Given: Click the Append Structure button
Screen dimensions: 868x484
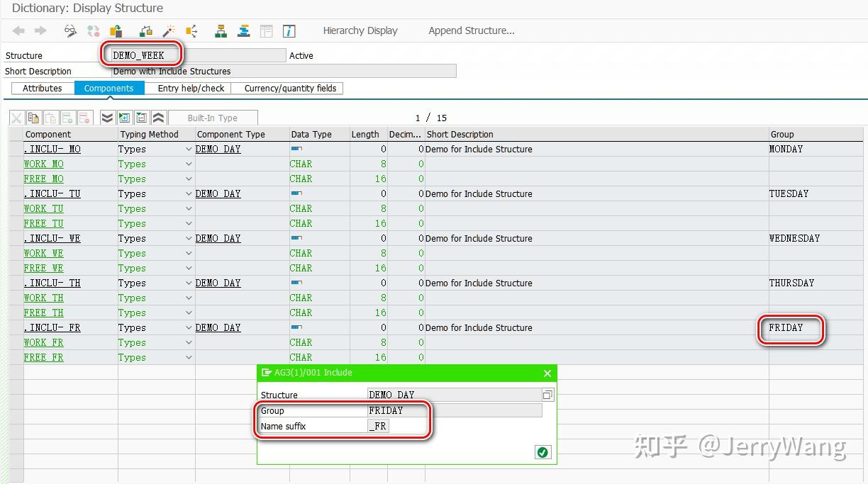Looking at the screenshot, I should click(471, 30).
